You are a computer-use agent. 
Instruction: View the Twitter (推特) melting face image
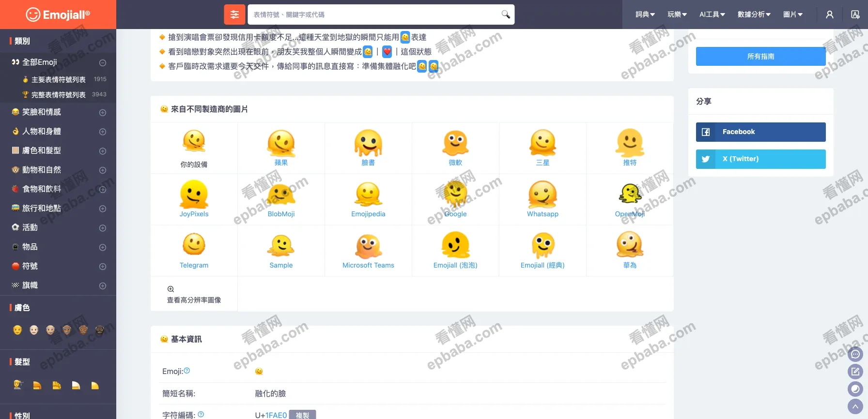(630, 143)
